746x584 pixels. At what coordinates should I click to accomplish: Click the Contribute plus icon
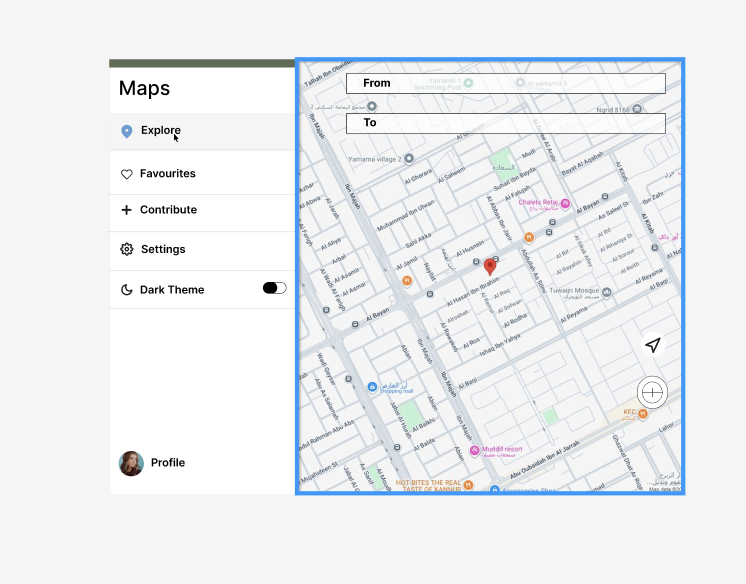[x=126, y=210]
